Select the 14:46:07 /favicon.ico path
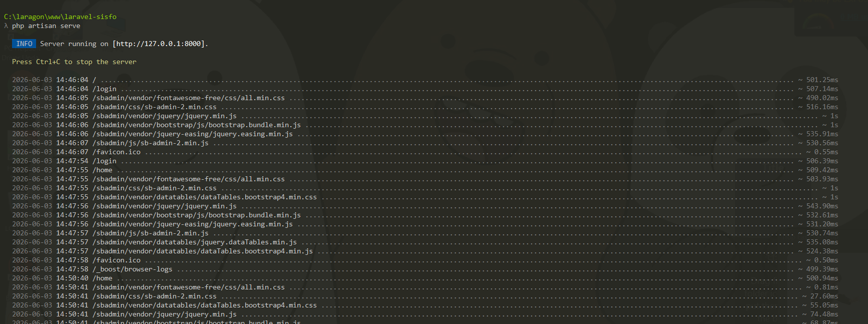Screen dimensions: 868x324 (116, 152)
